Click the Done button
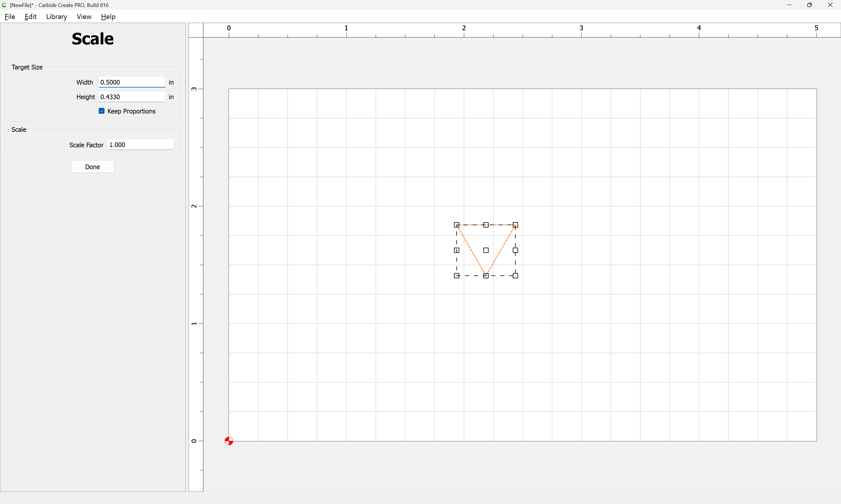This screenshot has height=504, width=841. tap(93, 167)
